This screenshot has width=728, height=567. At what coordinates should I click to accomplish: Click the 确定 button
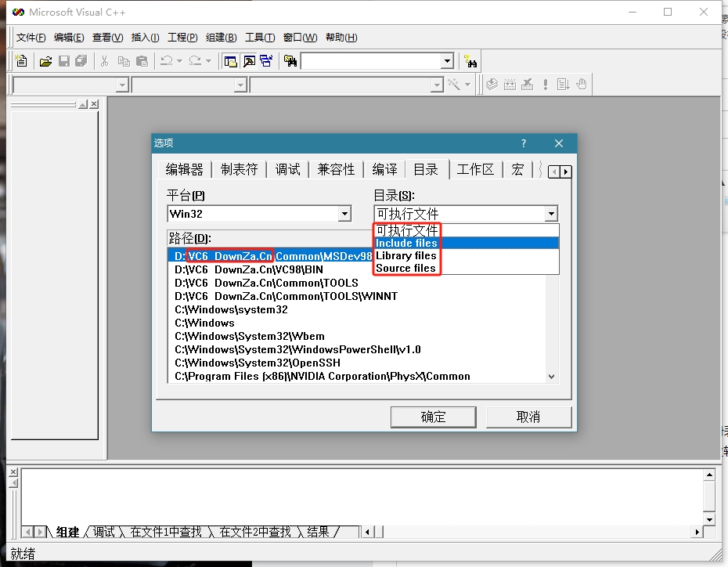[433, 417]
